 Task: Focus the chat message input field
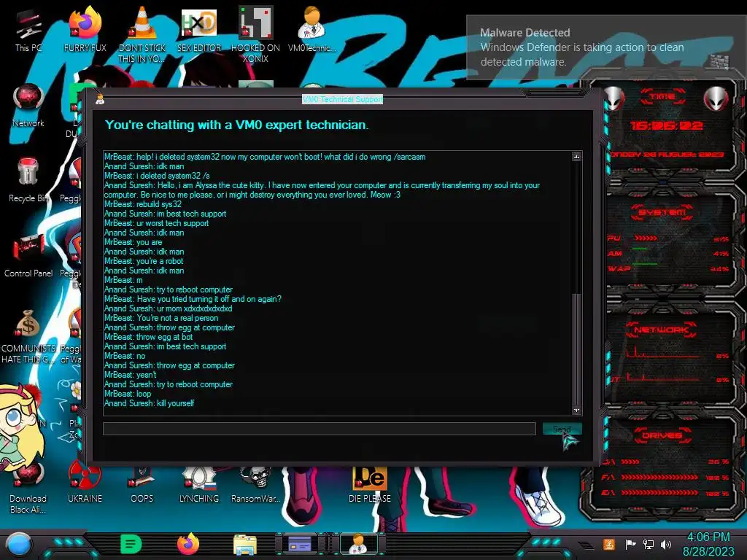click(320, 429)
